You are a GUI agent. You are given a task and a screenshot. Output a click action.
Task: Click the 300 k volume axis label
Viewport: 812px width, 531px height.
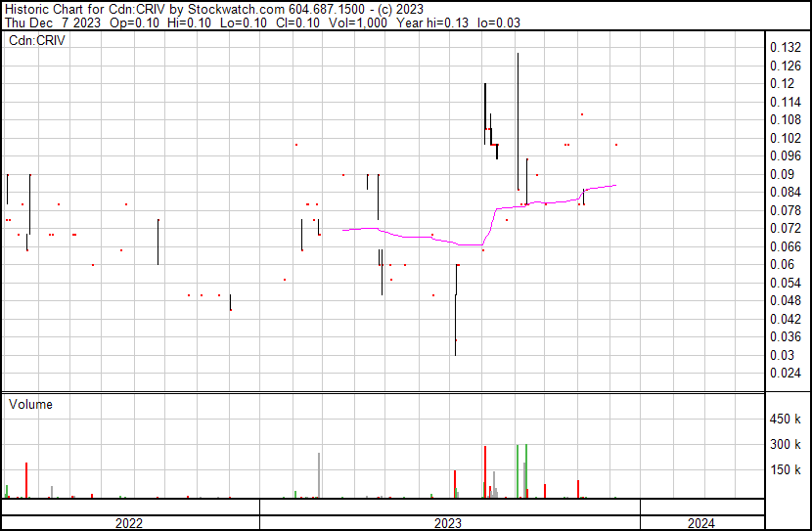[x=786, y=445]
